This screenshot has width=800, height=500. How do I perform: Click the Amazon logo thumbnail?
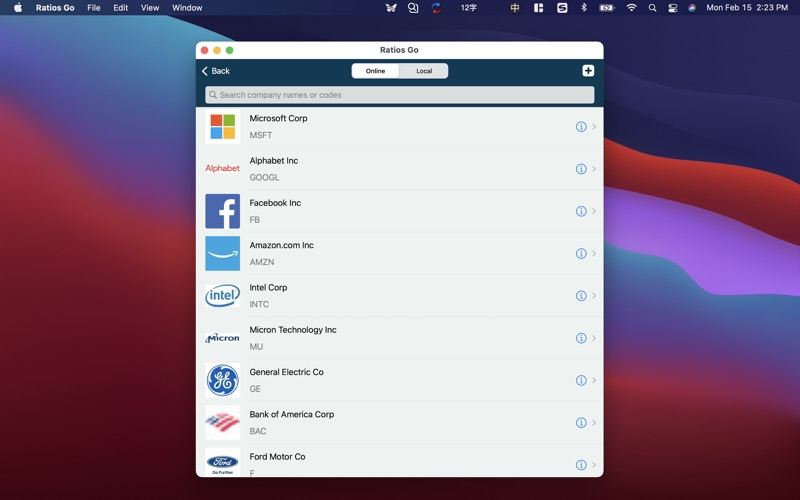pos(222,254)
